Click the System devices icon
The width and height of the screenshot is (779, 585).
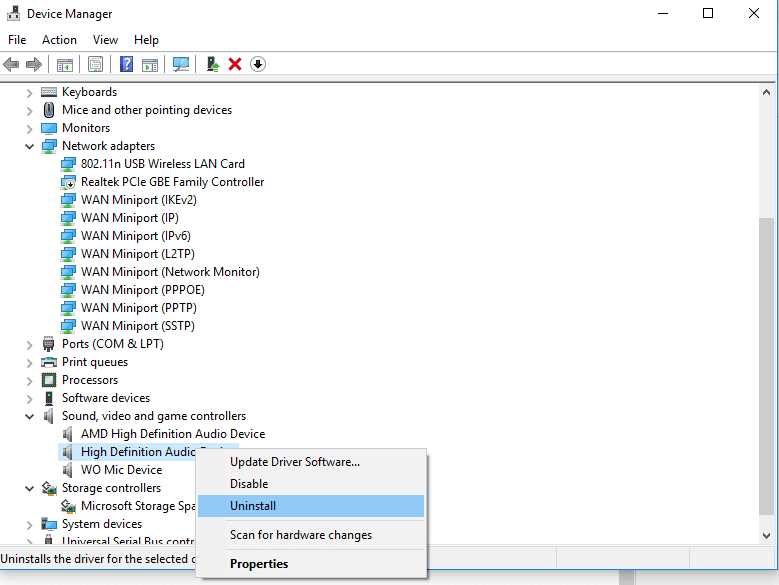point(49,524)
